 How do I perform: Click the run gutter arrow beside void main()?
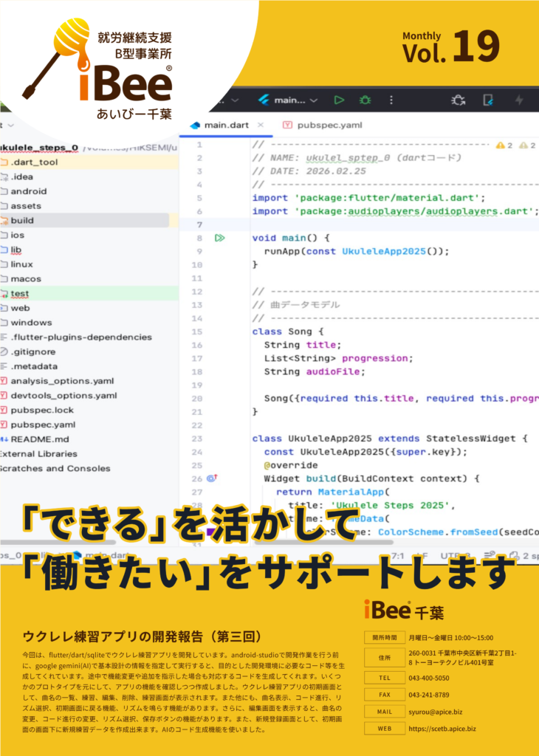click(x=219, y=238)
